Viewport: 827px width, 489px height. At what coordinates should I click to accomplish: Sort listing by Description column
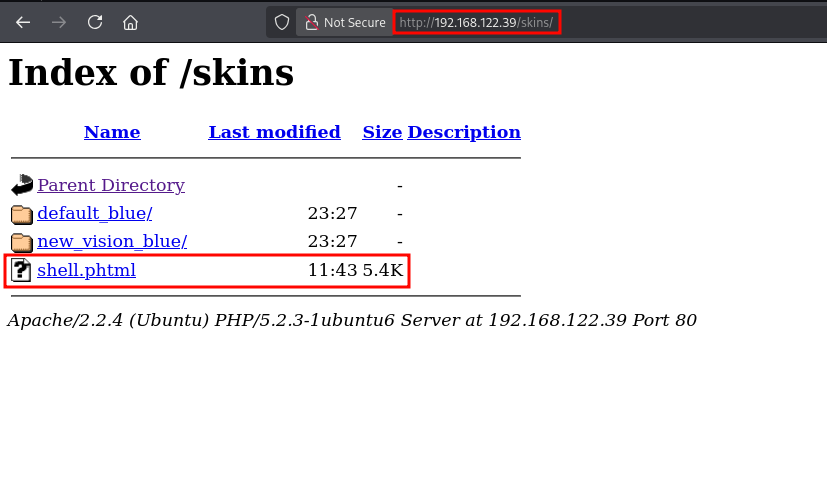point(464,132)
